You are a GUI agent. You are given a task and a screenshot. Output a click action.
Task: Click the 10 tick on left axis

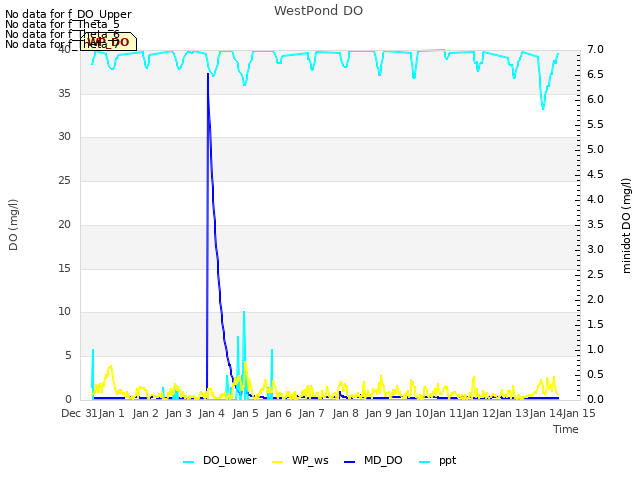point(64,312)
